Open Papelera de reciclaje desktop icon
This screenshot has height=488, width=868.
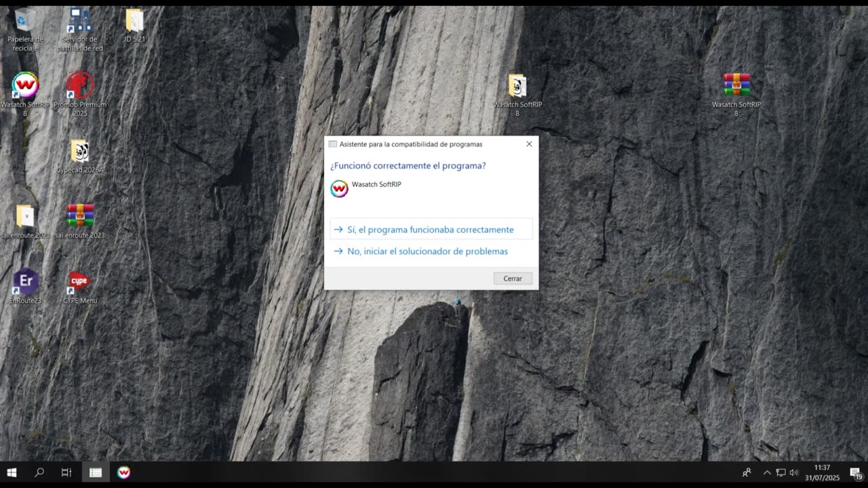[x=25, y=29]
